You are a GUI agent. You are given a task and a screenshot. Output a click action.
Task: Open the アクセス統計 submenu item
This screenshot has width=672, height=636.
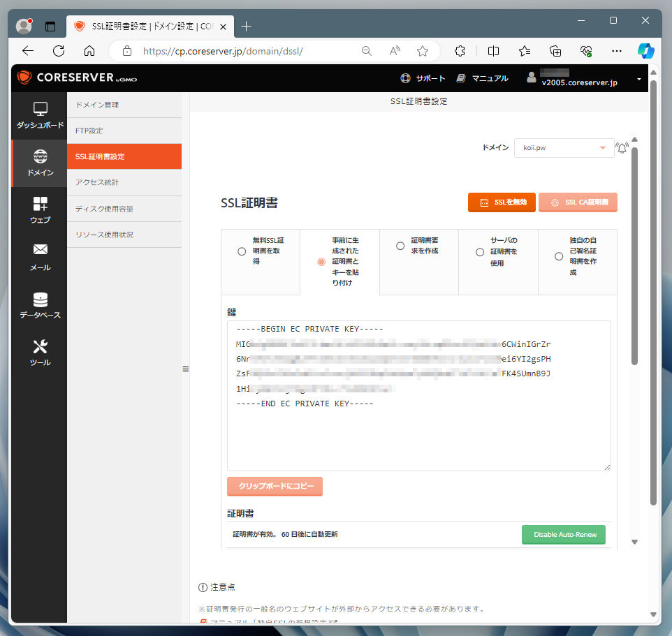(124, 182)
